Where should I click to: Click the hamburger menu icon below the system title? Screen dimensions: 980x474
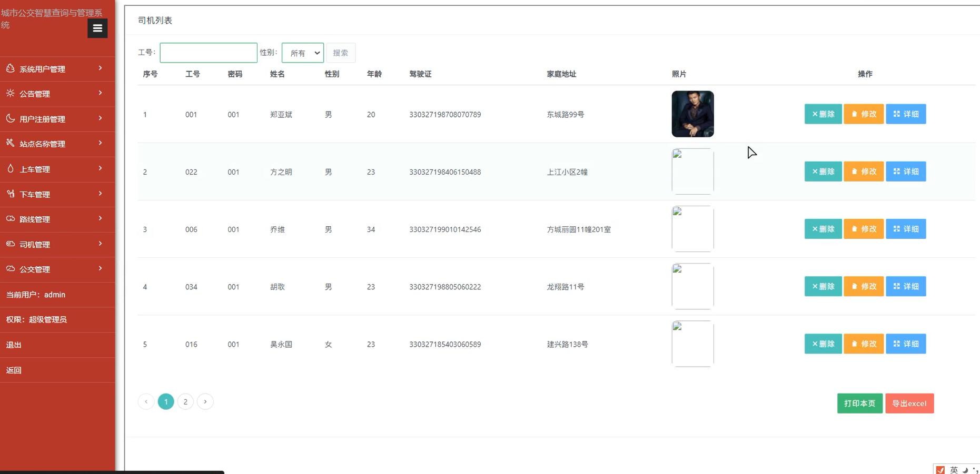97,28
